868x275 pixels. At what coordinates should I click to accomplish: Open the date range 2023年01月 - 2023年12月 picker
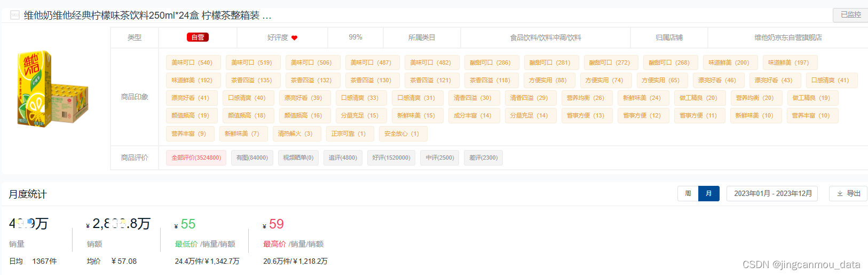pos(773,193)
